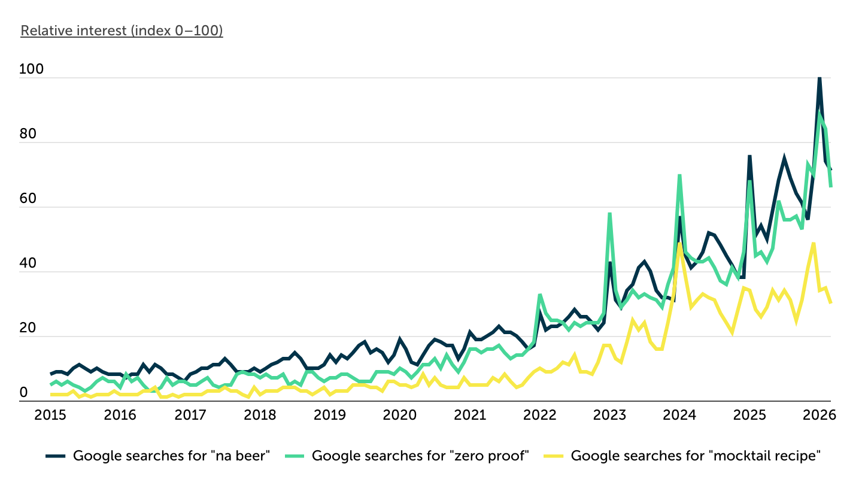This screenshot has height=479, width=868.
Task: Click the 2024 x-axis label
Action: point(679,414)
